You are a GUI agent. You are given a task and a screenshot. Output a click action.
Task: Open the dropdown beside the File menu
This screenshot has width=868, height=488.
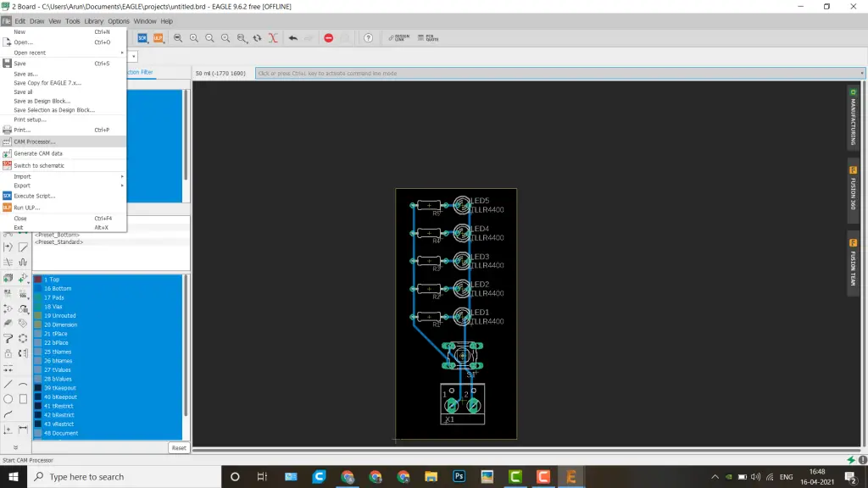tap(133, 57)
